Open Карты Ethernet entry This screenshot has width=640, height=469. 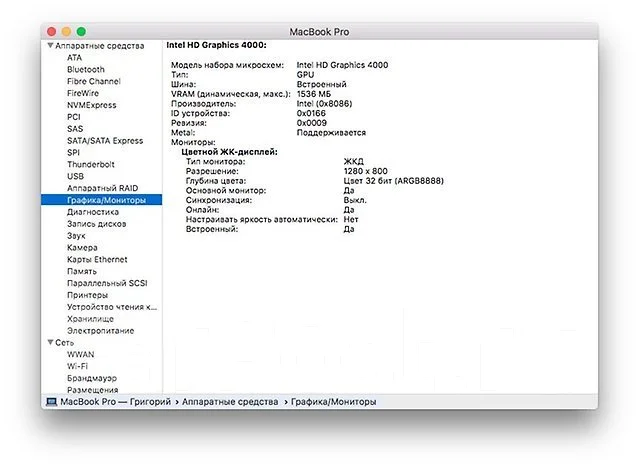(97, 259)
